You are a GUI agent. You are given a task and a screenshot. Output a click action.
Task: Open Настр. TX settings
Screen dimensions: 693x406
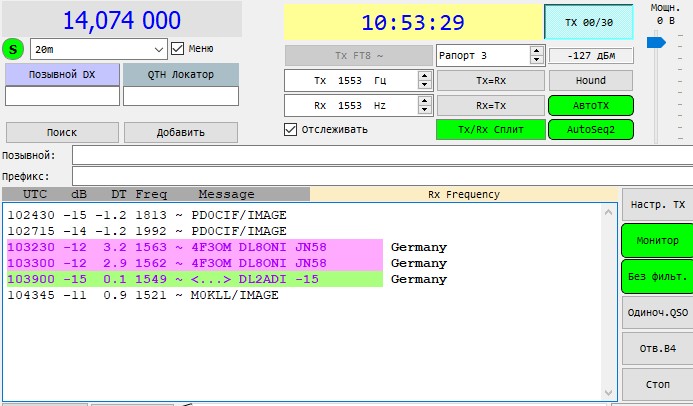coord(657,205)
